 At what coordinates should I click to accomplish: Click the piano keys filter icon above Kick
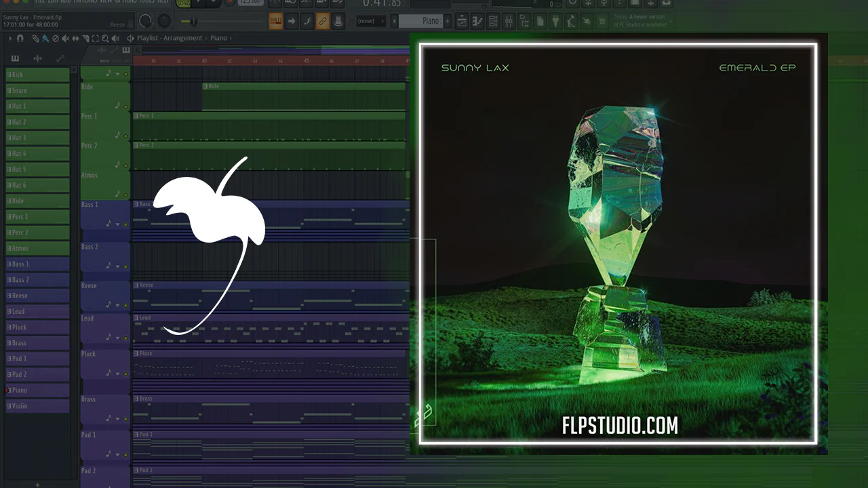point(15,58)
